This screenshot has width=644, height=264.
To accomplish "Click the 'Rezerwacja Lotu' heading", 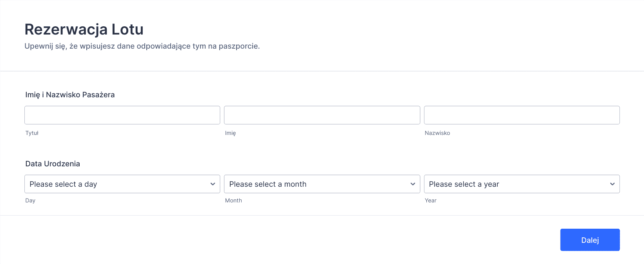I will point(84,29).
